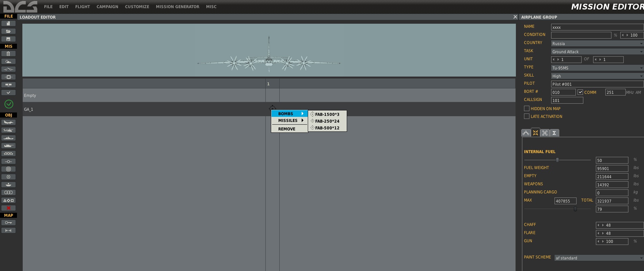This screenshot has height=271, width=644.
Task: Click the CALLSIGN field showing 101
Action: pyautogui.click(x=567, y=100)
